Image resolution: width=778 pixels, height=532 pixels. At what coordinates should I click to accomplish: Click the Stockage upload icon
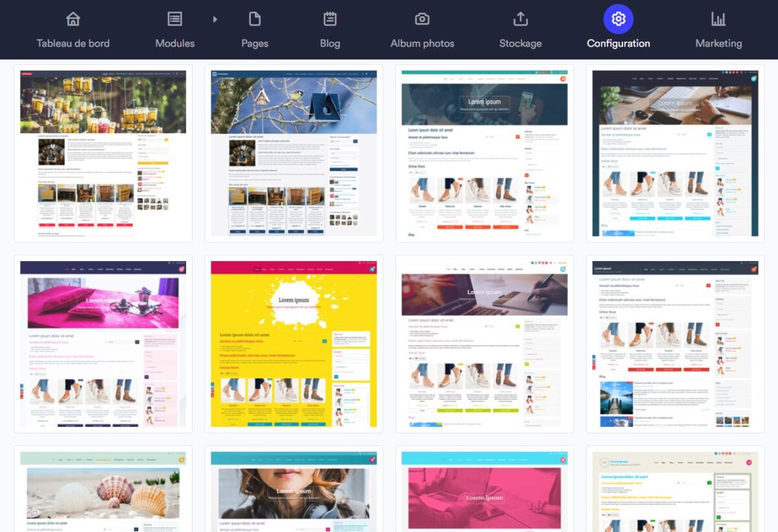coord(521,19)
